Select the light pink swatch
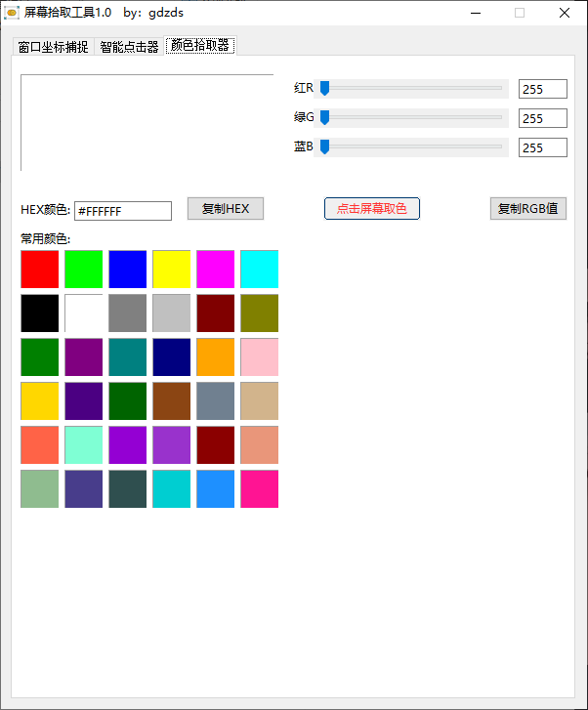 (x=260, y=356)
